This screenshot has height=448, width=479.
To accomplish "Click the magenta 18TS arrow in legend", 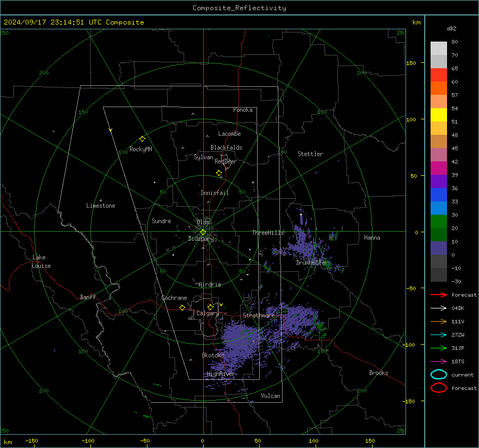I will click(439, 362).
